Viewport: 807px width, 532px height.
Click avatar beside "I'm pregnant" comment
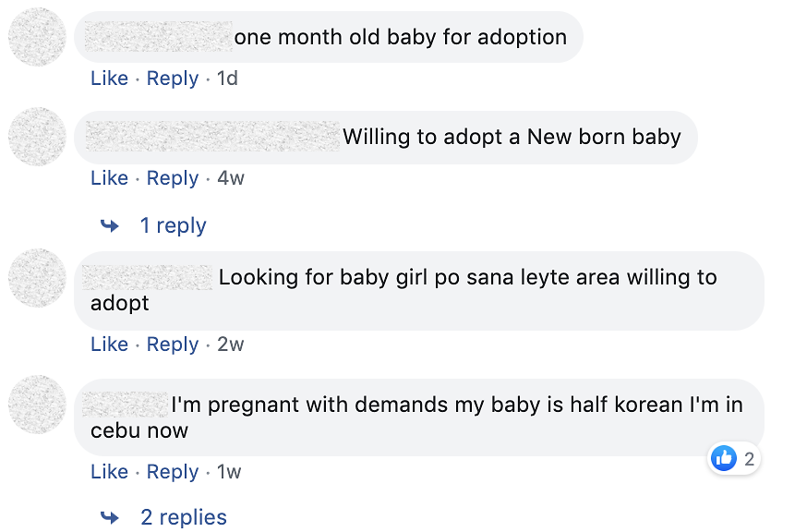(37, 405)
